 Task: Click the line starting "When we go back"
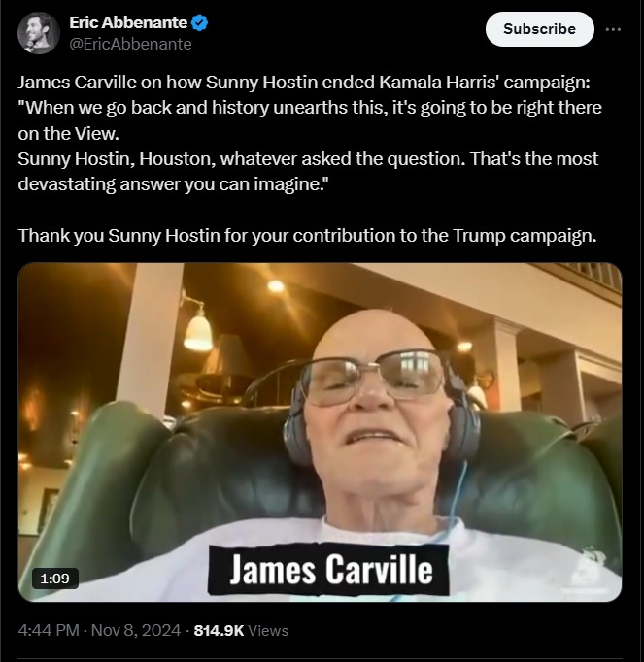310,108
